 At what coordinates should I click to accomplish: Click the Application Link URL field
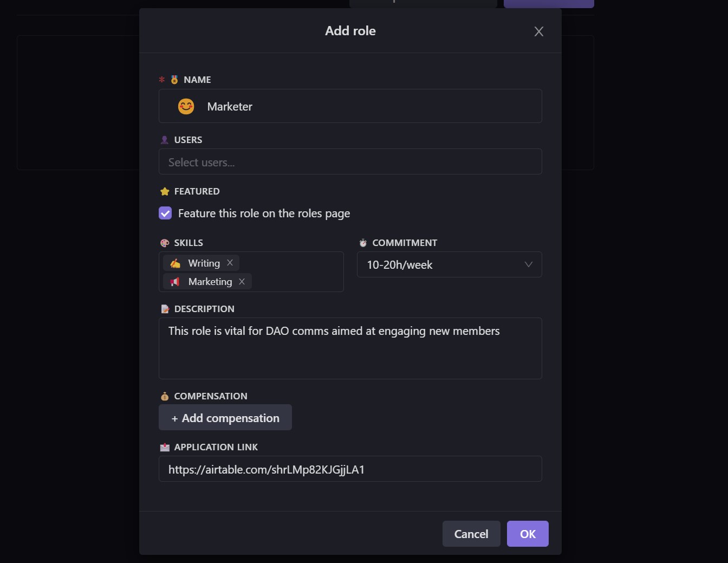click(x=350, y=469)
